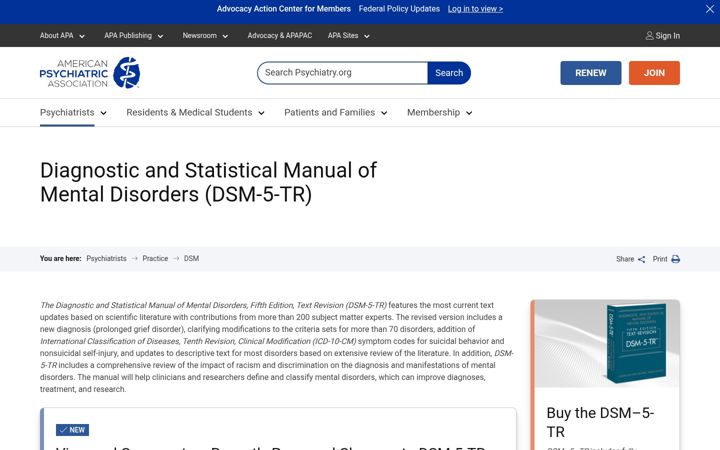Click the Buy the DSM-5-TR heading
Image resolution: width=720 pixels, height=450 pixels.
point(600,422)
